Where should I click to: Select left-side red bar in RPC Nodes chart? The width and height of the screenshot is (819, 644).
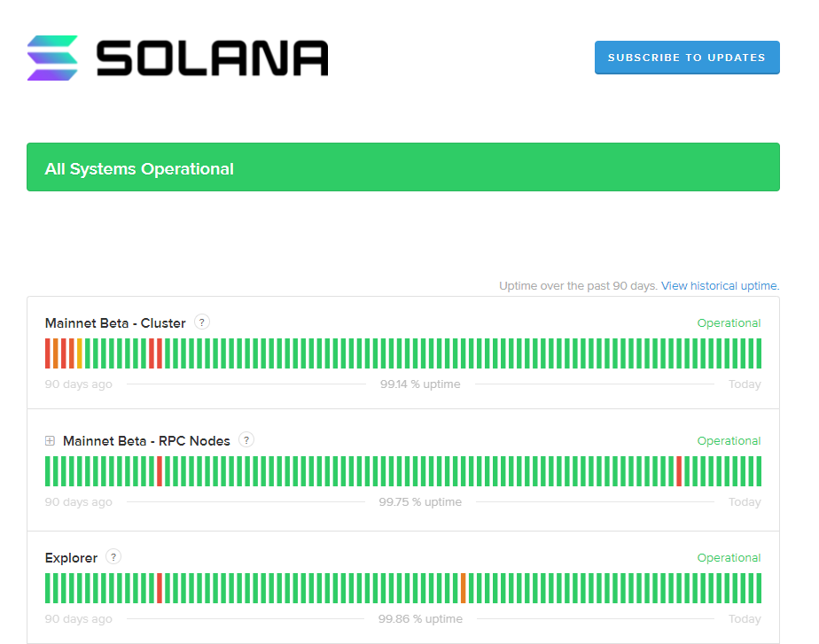[x=160, y=471]
